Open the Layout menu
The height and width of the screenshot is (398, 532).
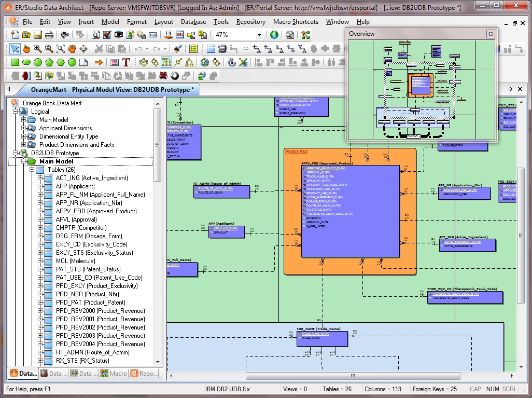point(163,22)
